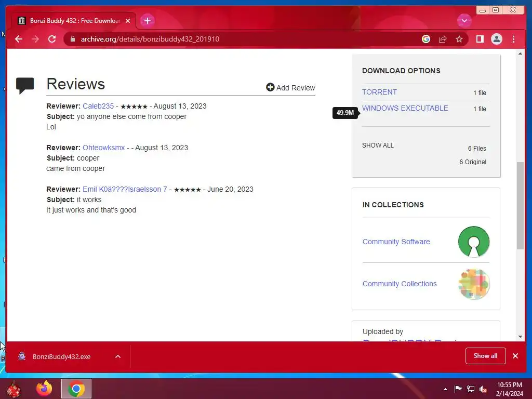Click the 49.9M file size tooltip
This screenshot has width=532, height=399.
coord(345,112)
